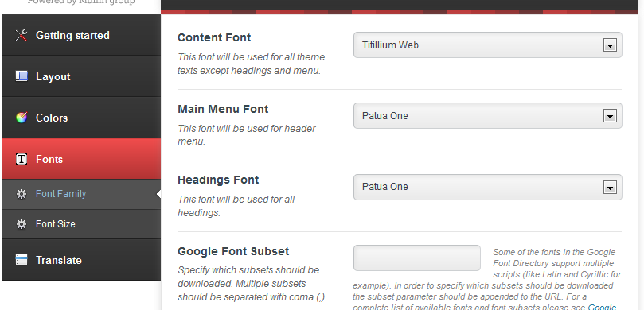Click the Translate list icon
Screen dimensions: 644x310
click(x=21, y=260)
